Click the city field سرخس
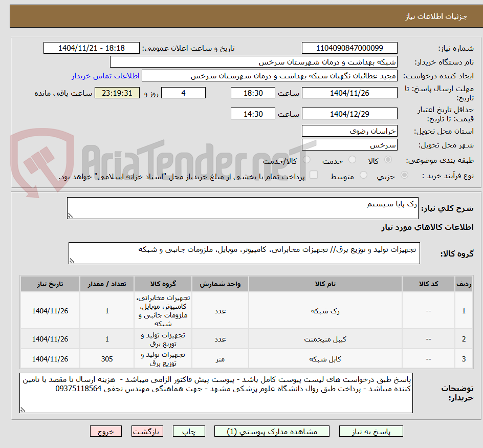The image size is (483, 448). (x=349, y=145)
